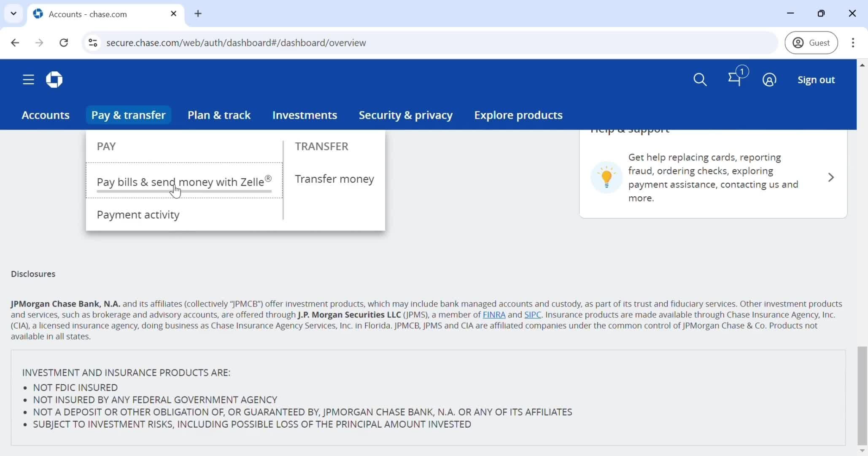868x456 pixels.
Task: Click the Chase logo icon
Action: coord(54,79)
